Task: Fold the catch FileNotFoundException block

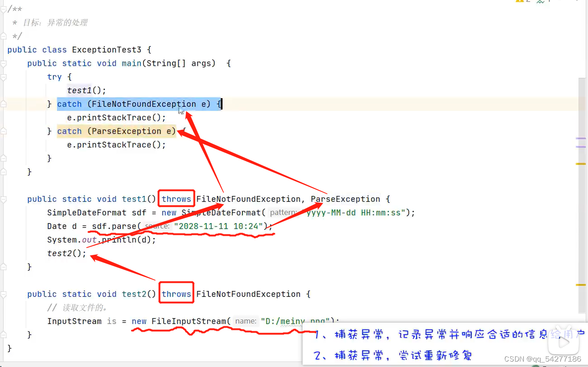Action: click(3, 104)
